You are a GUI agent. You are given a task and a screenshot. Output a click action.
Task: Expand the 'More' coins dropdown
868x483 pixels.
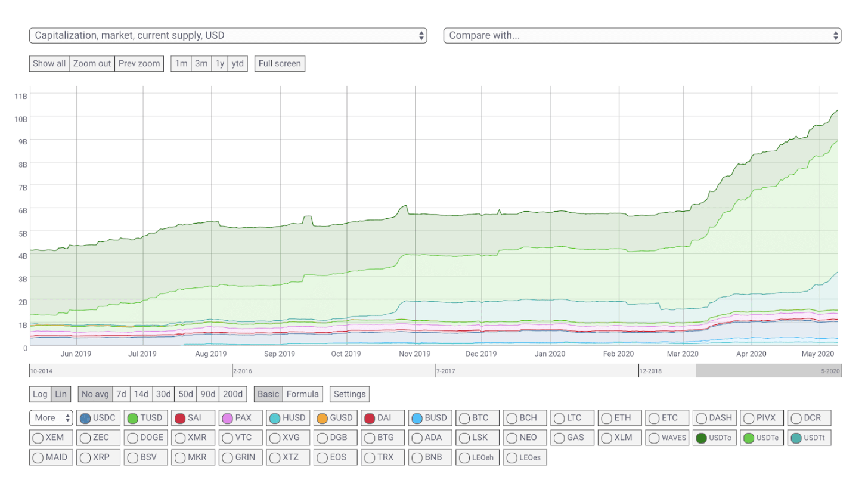click(51, 418)
